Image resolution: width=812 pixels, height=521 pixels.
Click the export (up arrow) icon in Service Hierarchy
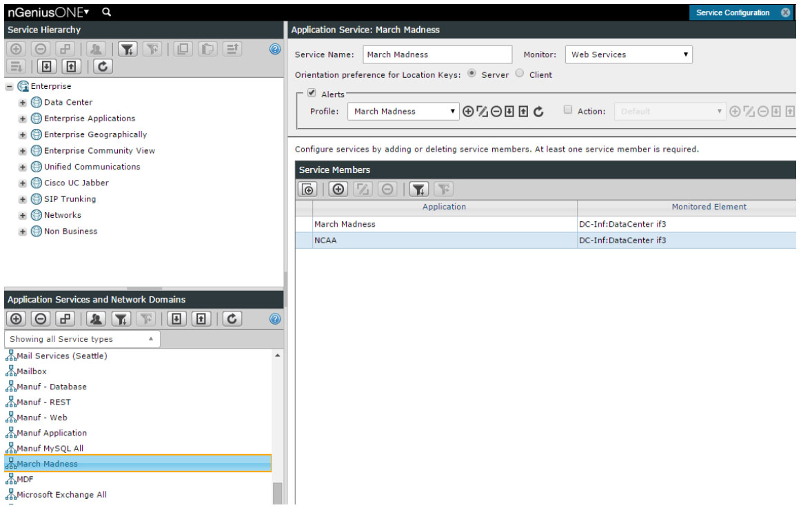pos(72,67)
